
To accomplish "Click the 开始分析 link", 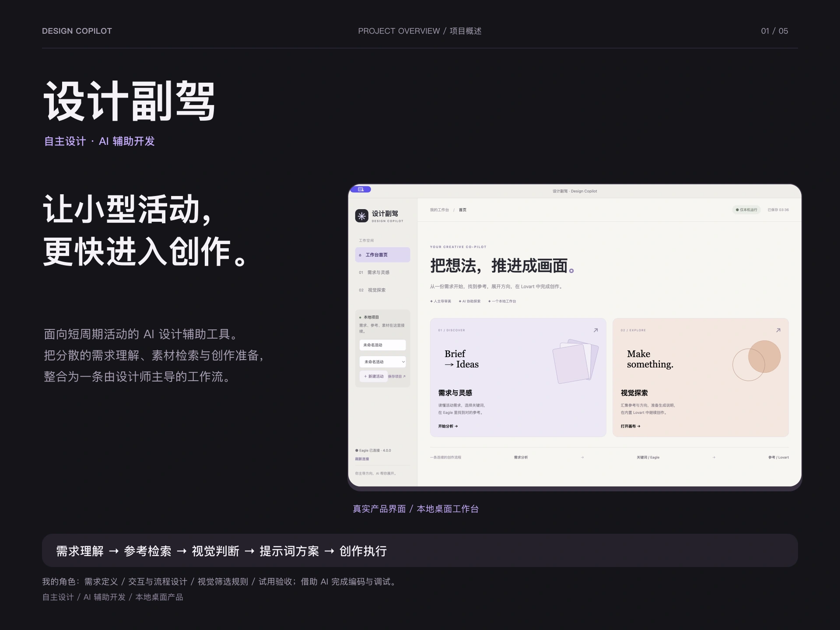I will click(448, 426).
